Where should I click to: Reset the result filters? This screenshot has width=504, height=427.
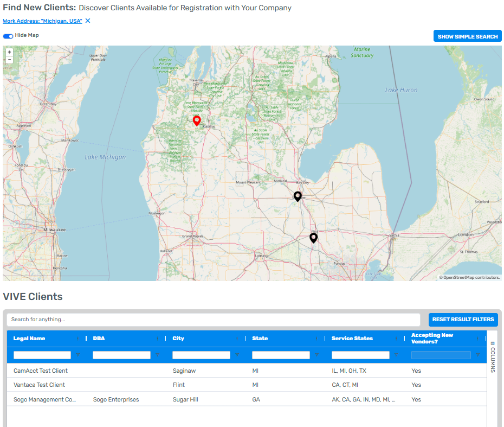pos(463,320)
